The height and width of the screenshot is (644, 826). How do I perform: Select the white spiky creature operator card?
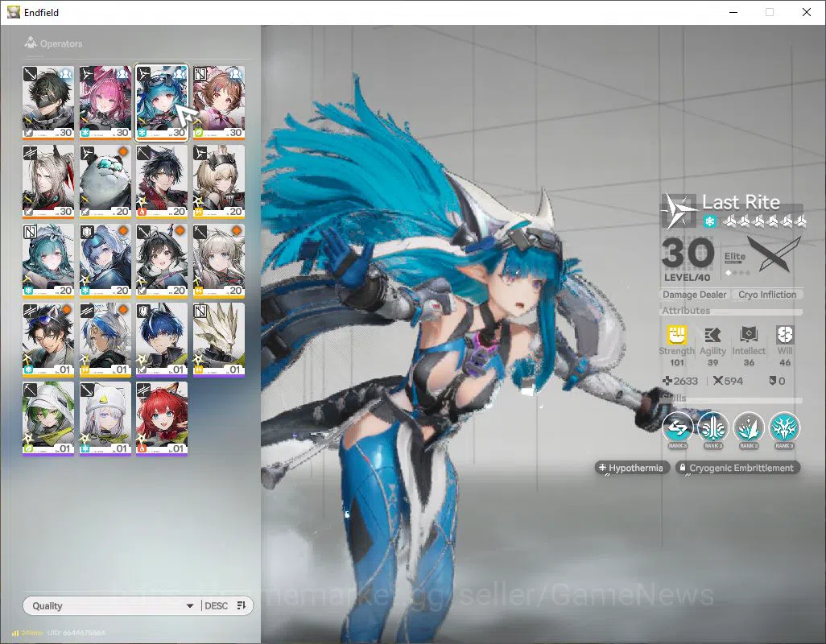pos(219,339)
